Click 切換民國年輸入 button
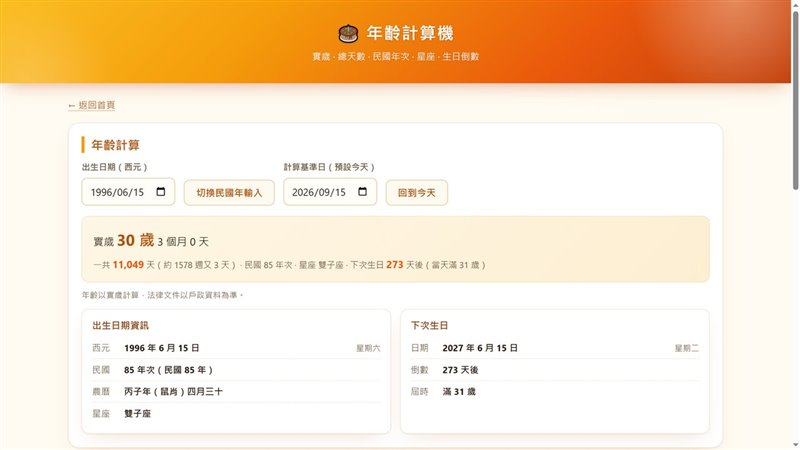The height and width of the screenshot is (450, 800). point(229,193)
